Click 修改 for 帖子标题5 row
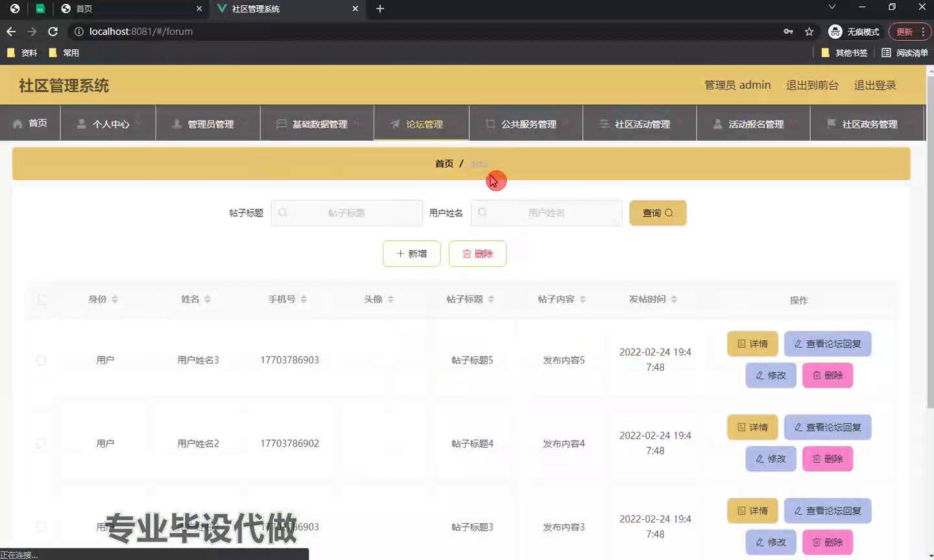Image resolution: width=934 pixels, height=560 pixels. [x=771, y=375]
